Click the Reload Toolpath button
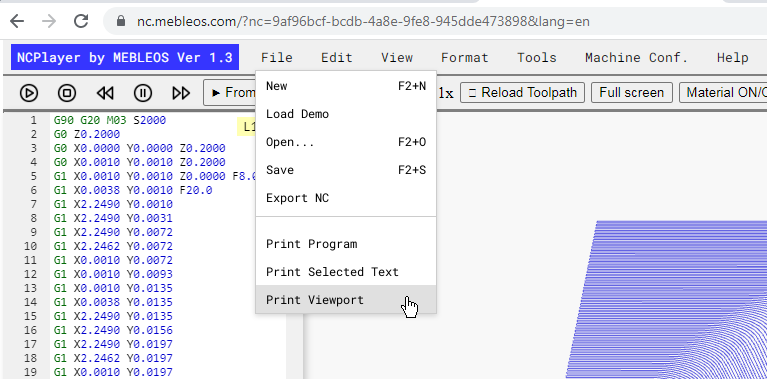The image size is (767, 379). click(x=522, y=92)
